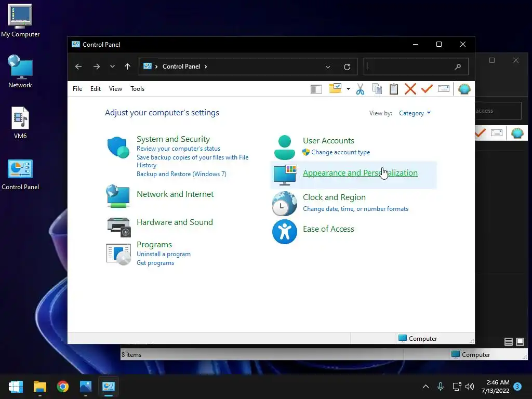This screenshot has height=399, width=532.
Task: Open Photos app from the taskbar
Action: (86, 387)
